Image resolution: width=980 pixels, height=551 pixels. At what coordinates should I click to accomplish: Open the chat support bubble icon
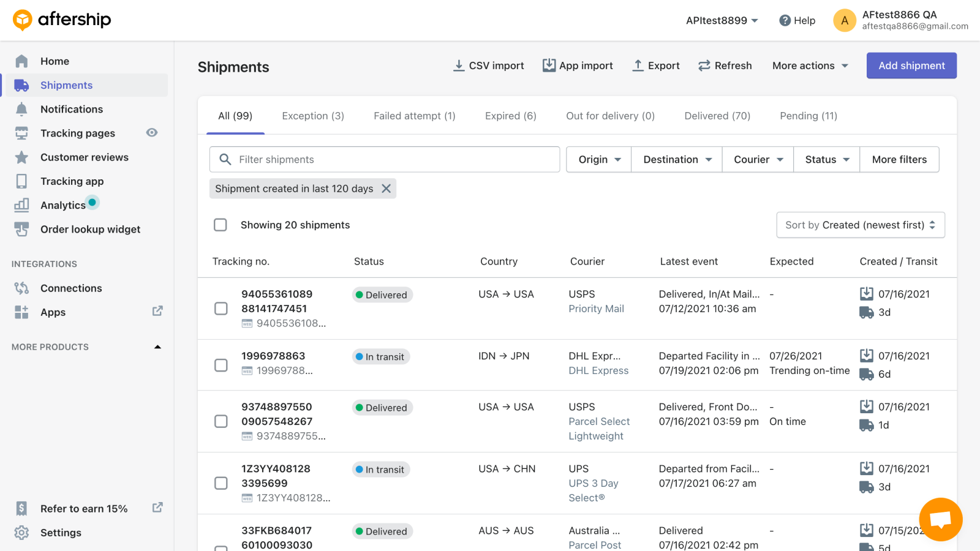pyautogui.click(x=940, y=519)
